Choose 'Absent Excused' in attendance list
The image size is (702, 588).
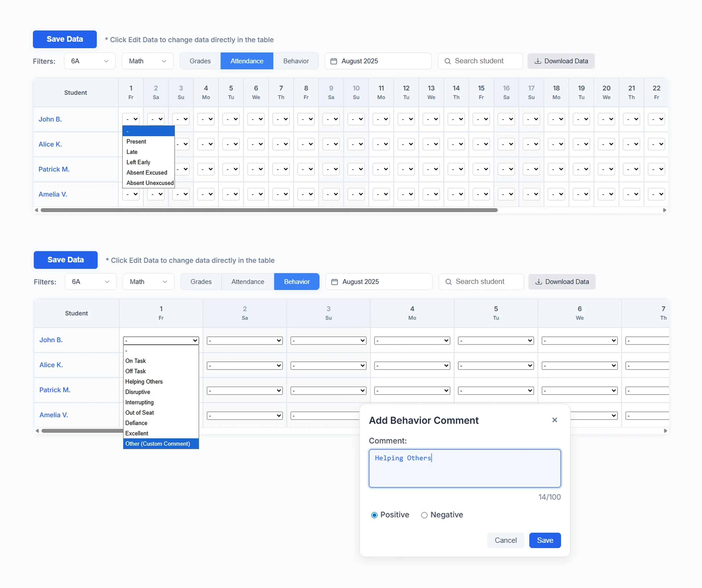click(x=147, y=172)
